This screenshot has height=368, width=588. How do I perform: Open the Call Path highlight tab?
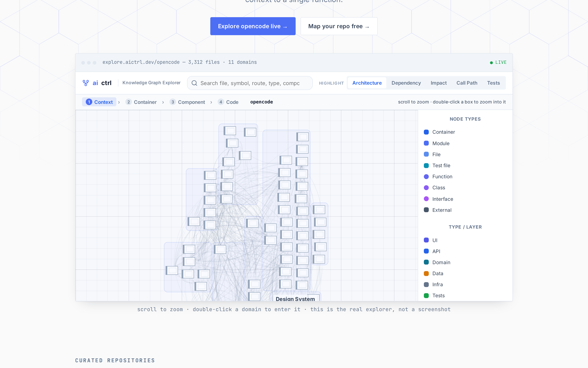tap(467, 83)
